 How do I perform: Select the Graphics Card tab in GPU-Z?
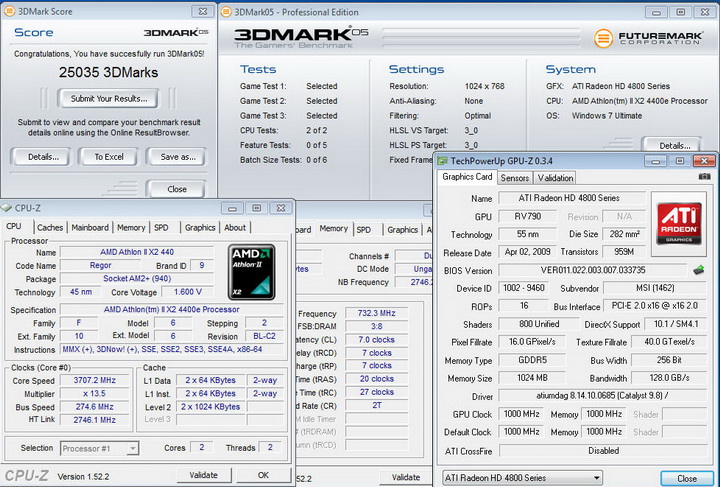click(x=467, y=177)
